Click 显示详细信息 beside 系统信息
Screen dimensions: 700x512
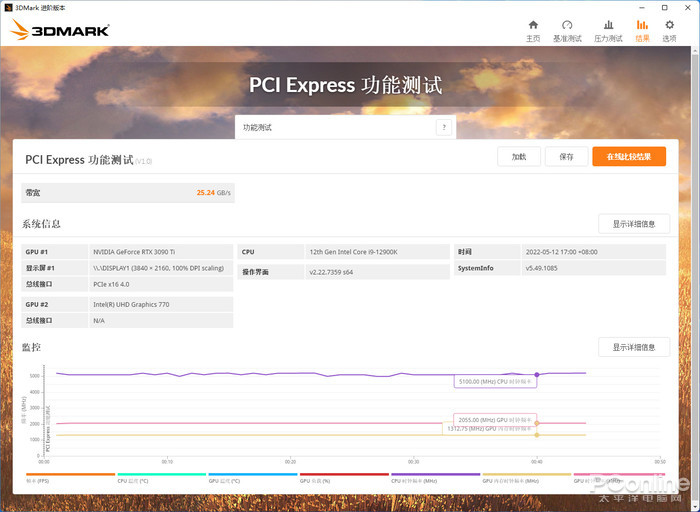click(x=634, y=224)
